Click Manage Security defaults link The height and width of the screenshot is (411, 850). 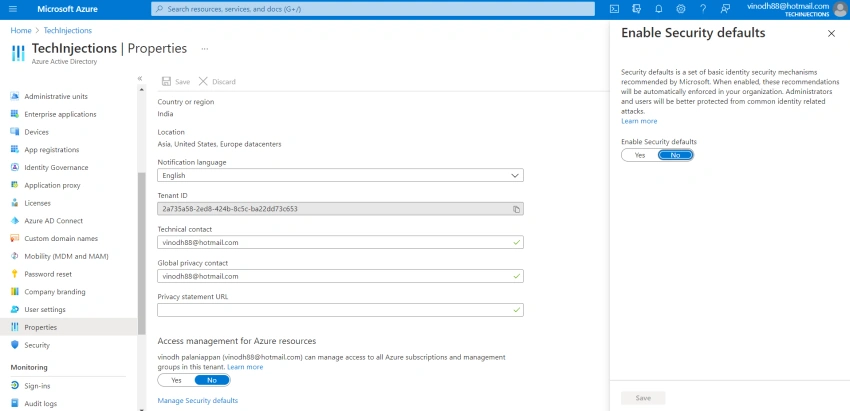(197, 401)
